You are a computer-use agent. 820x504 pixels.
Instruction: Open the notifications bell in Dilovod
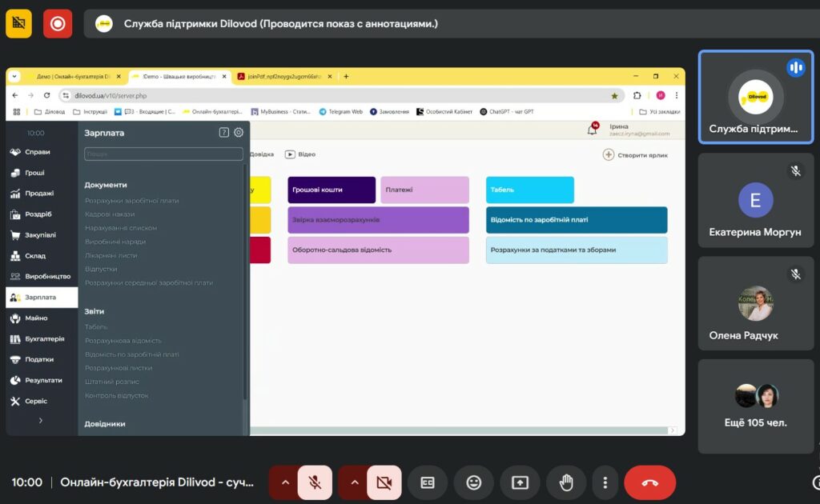(x=593, y=129)
